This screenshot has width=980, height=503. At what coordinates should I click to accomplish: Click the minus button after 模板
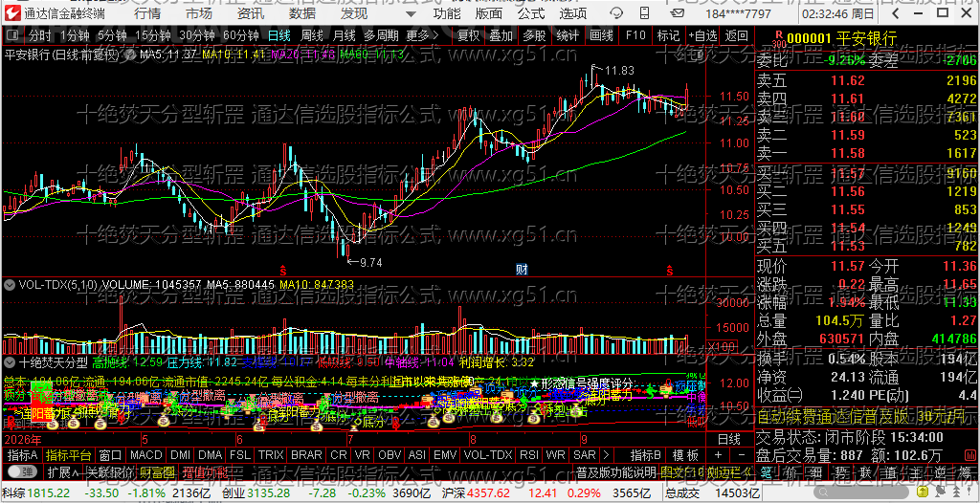(x=741, y=454)
